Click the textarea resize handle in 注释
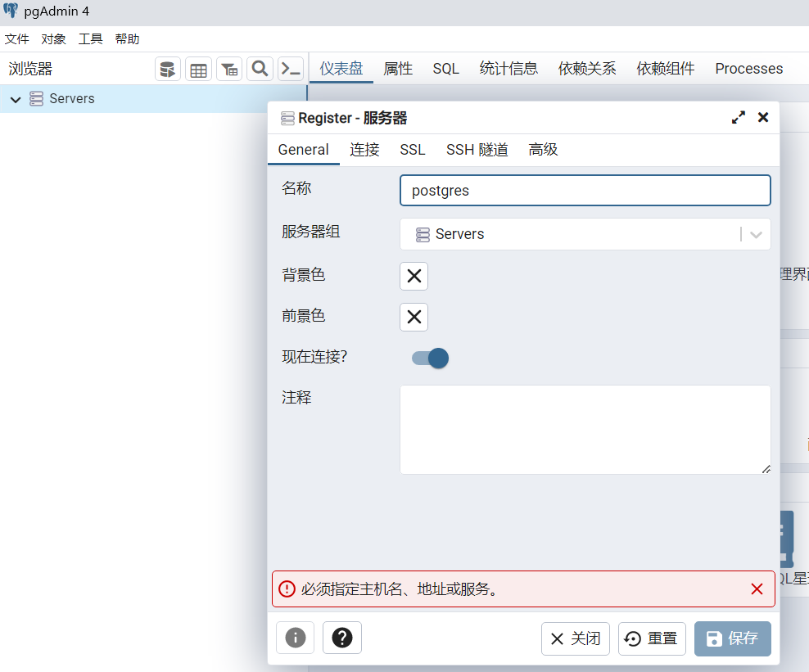This screenshot has height=672, width=809. click(766, 469)
